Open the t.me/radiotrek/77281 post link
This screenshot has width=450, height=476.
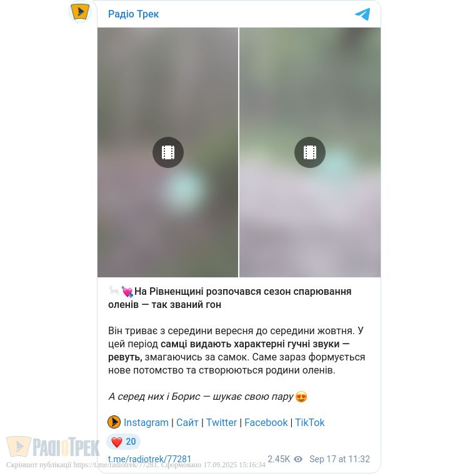click(x=150, y=459)
